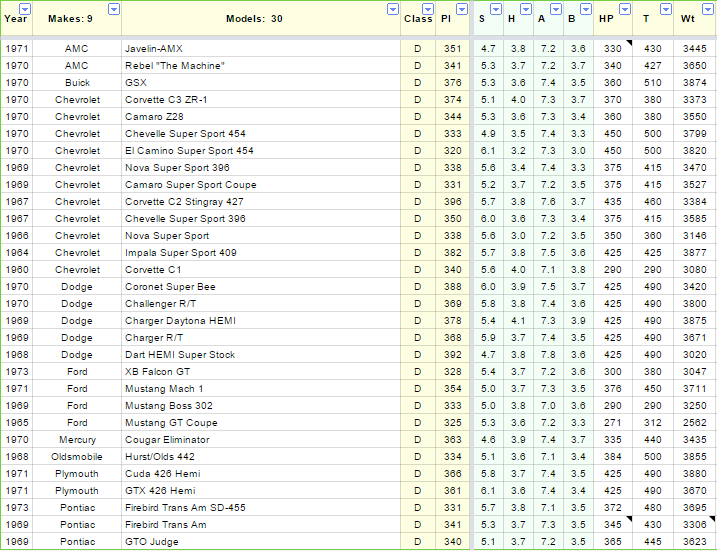Click the 'Mercury' make cell
Image resolution: width=717 pixels, height=551 pixels.
(77, 439)
